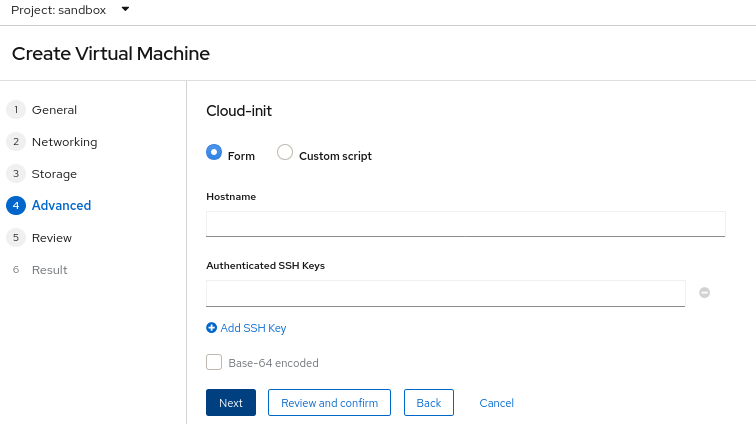Select the Custom script radio button
This screenshot has width=756, height=424.
[285, 153]
